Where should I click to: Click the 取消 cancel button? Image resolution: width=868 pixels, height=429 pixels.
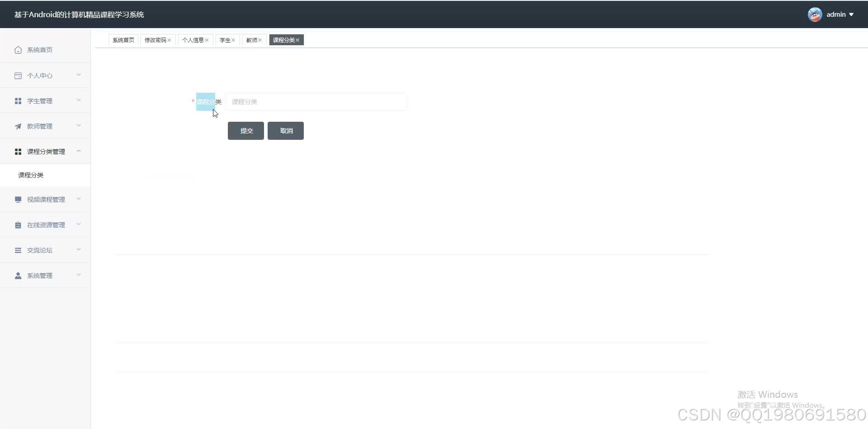pos(286,131)
